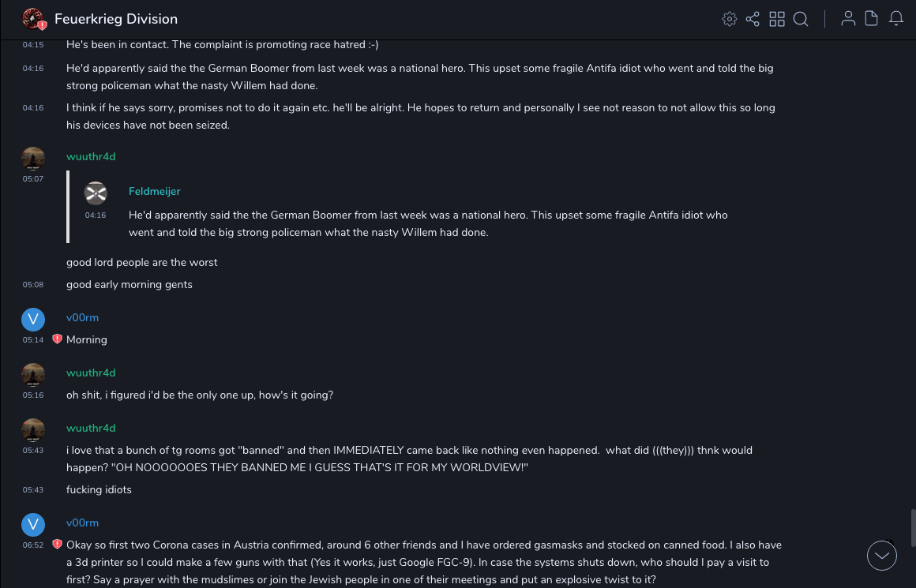This screenshot has height=588, width=916.
Task: Open the Feldmeijer username in the quoted reply
Action: (x=155, y=191)
